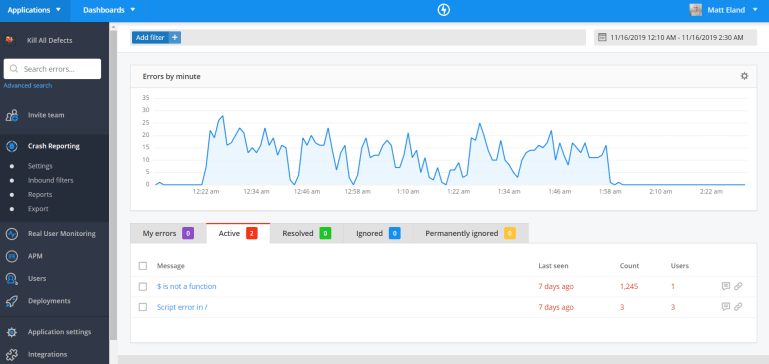769x364 pixels.
Task: Sort by the Users column header
Action: (680, 266)
